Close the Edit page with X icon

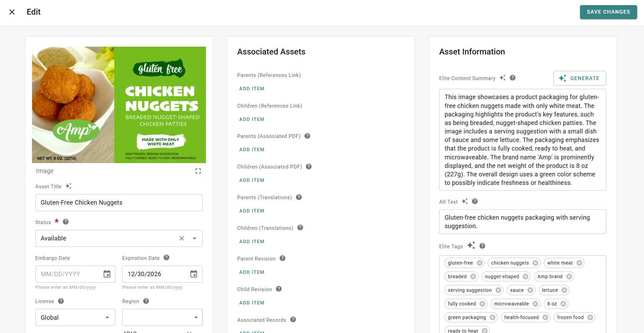tap(12, 12)
